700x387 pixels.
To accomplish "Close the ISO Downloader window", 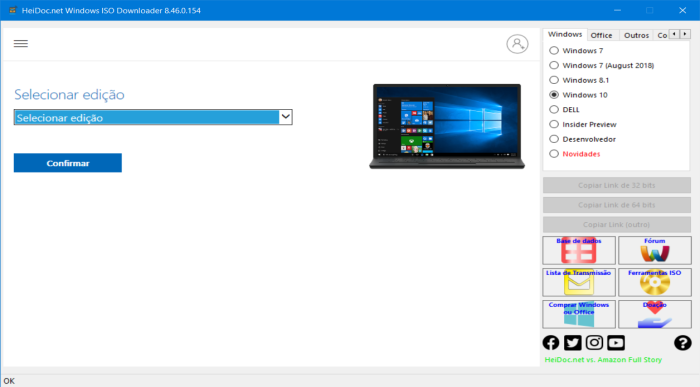I will (683, 10).
